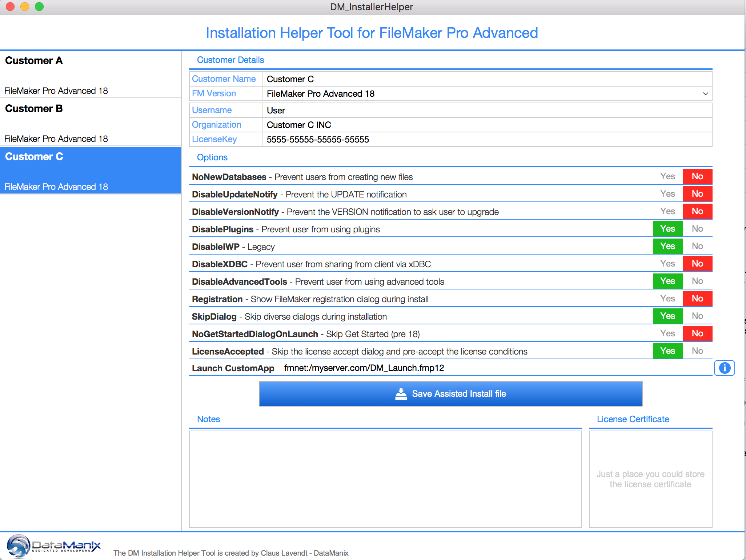The height and width of the screenshot is (560, 746).
Task: Click the footer credit text by Claus Lavendt
Action: 231,553
